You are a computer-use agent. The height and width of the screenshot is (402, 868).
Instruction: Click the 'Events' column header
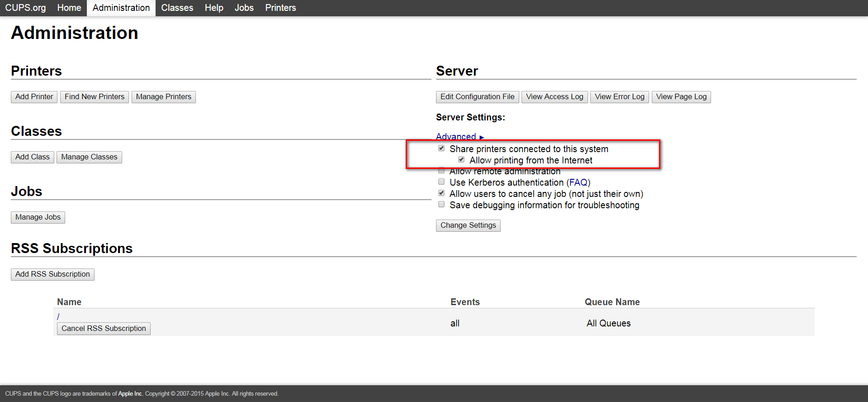point(465,302)
